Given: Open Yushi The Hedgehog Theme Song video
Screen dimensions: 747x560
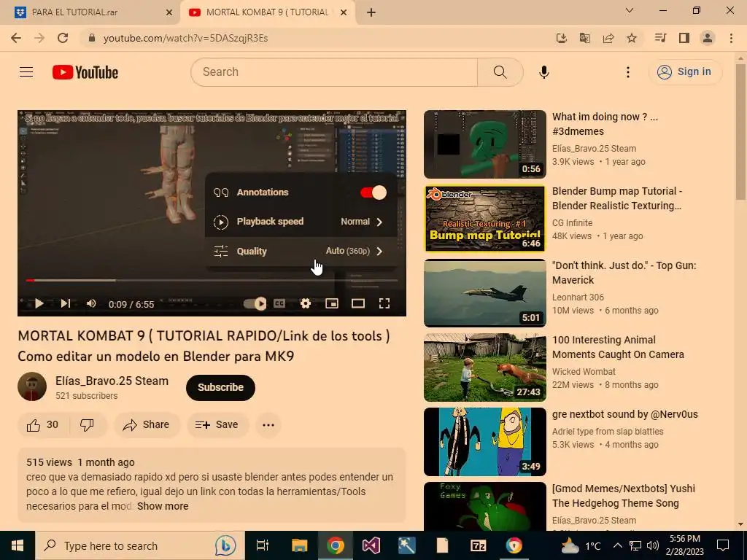Looking at the screenshot, I should (x=485, y=507).
